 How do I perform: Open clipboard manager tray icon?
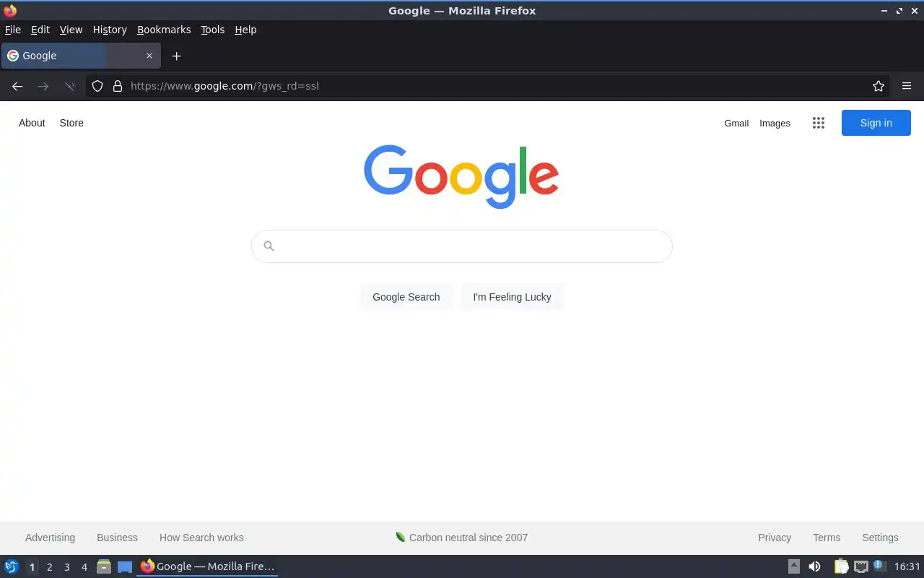coord(841,566)
